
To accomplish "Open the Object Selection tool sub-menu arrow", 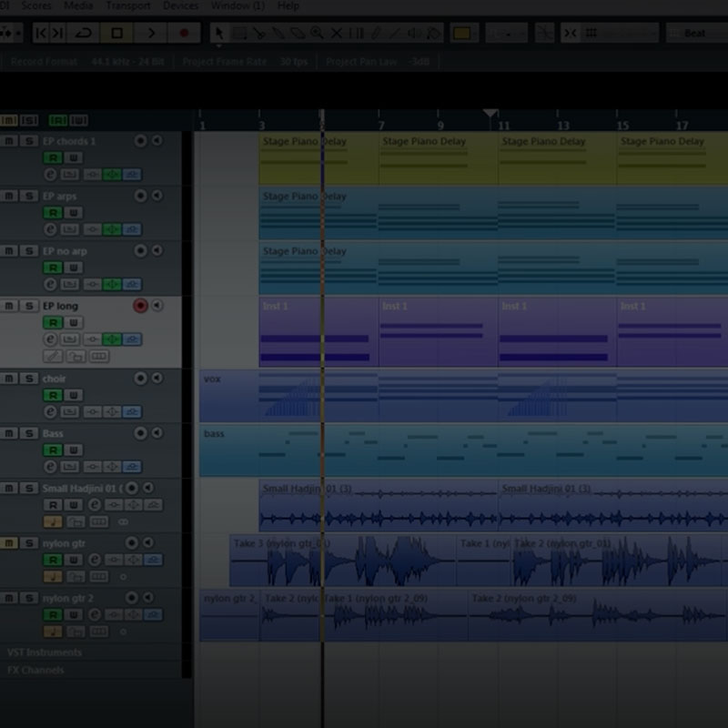I will click(219, 46).
